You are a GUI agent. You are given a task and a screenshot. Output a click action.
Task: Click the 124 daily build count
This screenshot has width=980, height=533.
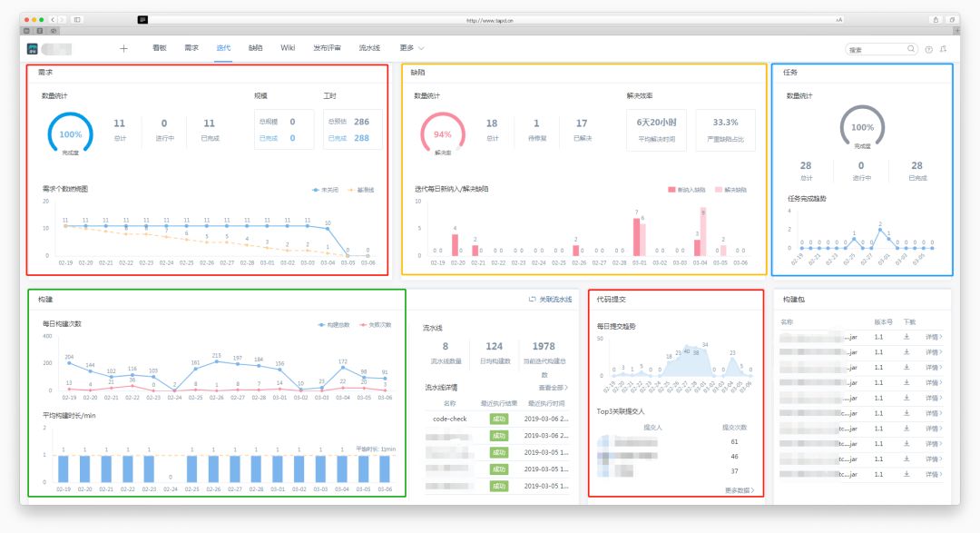(494, 346)
